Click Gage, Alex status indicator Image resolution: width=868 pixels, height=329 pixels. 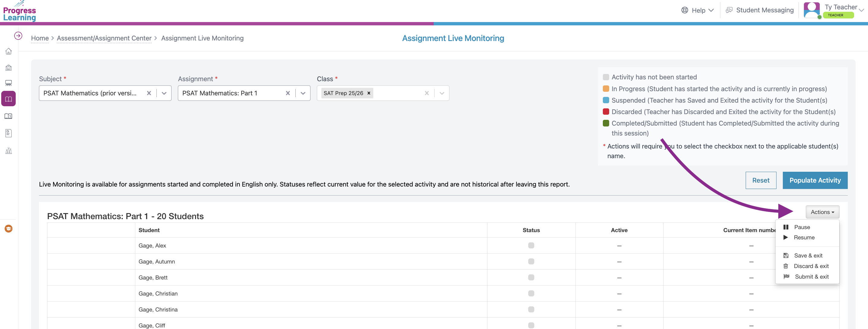coord(531,245)
